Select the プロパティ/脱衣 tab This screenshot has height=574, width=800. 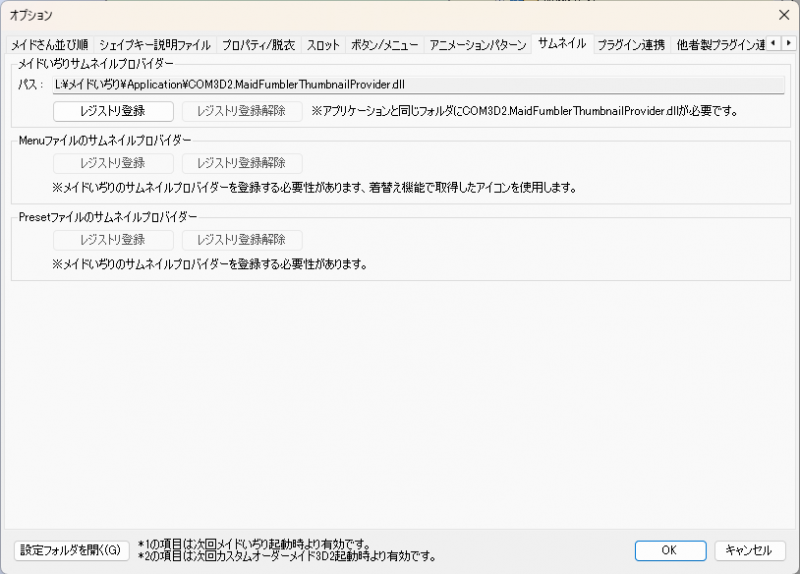[x=258, y=45]
